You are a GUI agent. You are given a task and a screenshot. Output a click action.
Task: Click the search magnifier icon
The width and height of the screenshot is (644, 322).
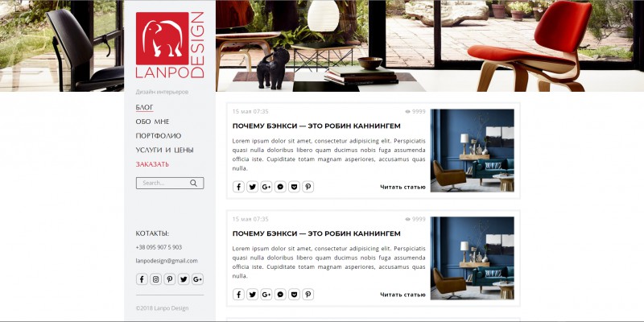point(193,184)
